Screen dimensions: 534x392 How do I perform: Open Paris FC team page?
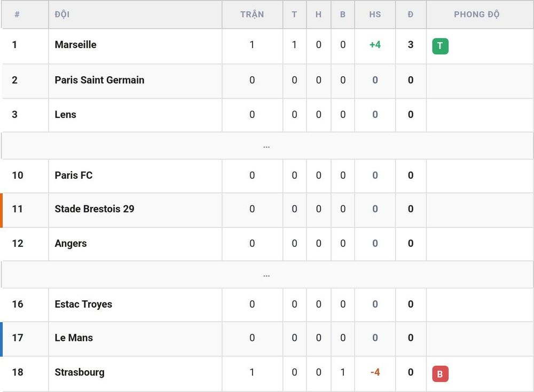(74, 175)
